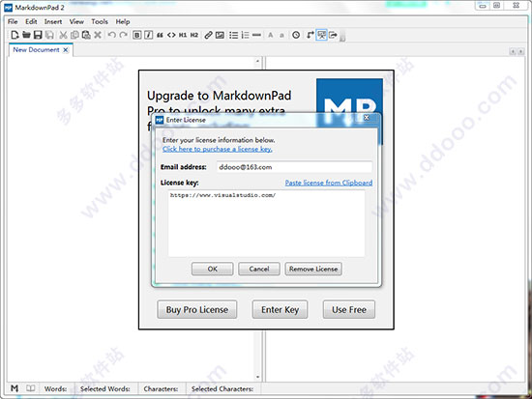
Task: Apply Heading 1 with H1 icon
Action: click(183, 35)
